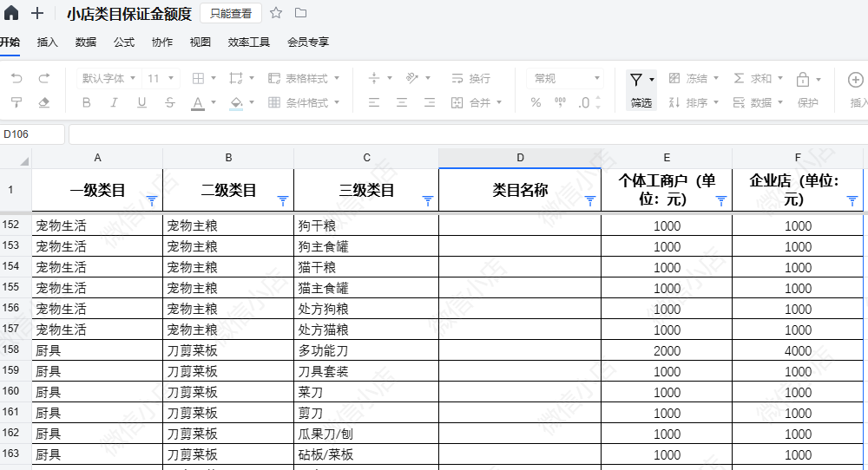Create a new document with plus icon
This screenshot has width=868, height=470.
click(x=37, y=13)
